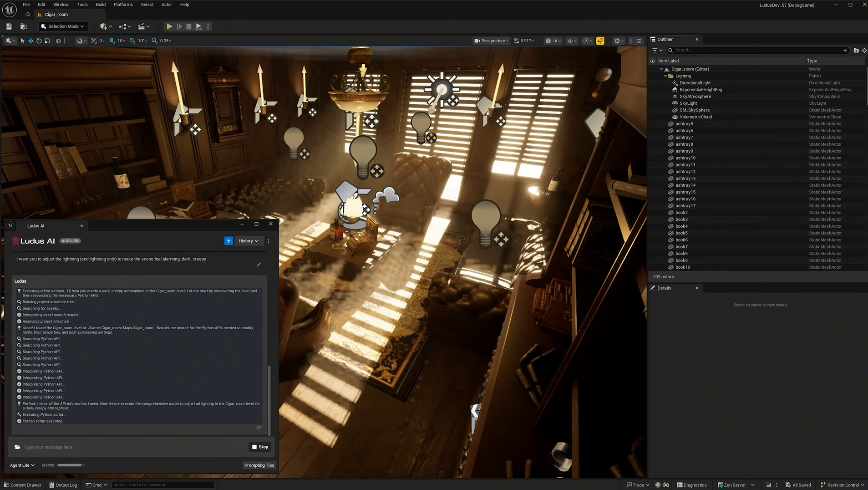Image resolution: width=868 pixels, height=490 pixels.
Task: Click the Eject/Possess play icon
Action: (198, 26)
